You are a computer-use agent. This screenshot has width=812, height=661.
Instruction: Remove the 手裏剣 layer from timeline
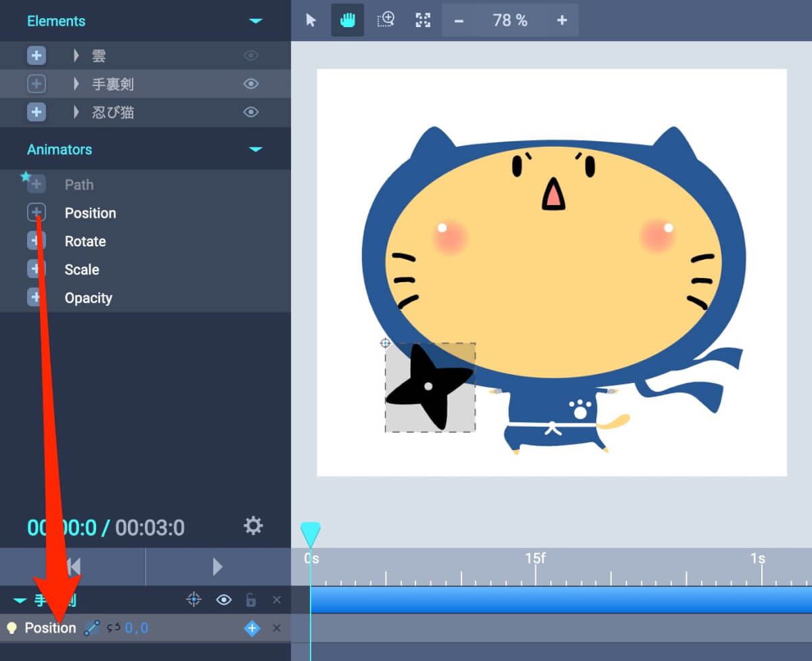click(x=277, y=600)
